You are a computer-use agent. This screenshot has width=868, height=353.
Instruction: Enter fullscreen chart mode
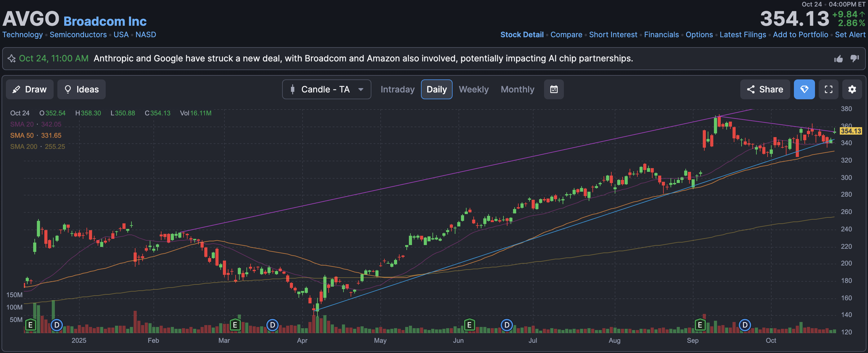tap(828, 89)
